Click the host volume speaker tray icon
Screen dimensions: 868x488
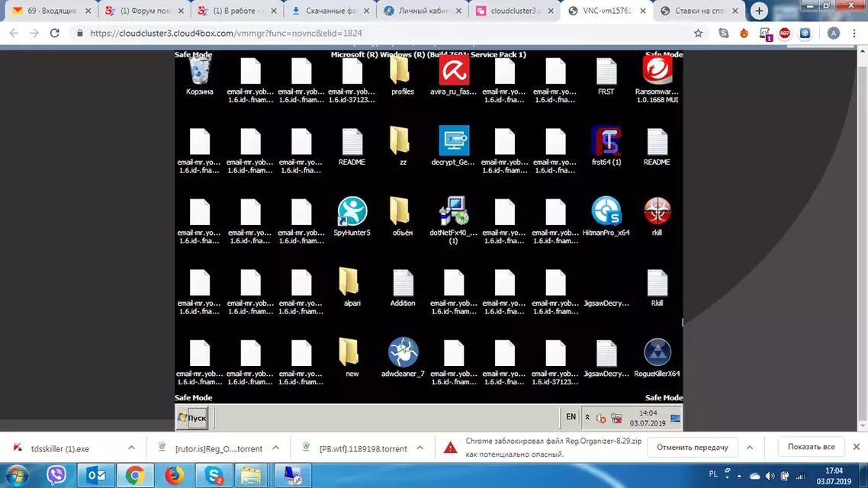pos(770,476)
